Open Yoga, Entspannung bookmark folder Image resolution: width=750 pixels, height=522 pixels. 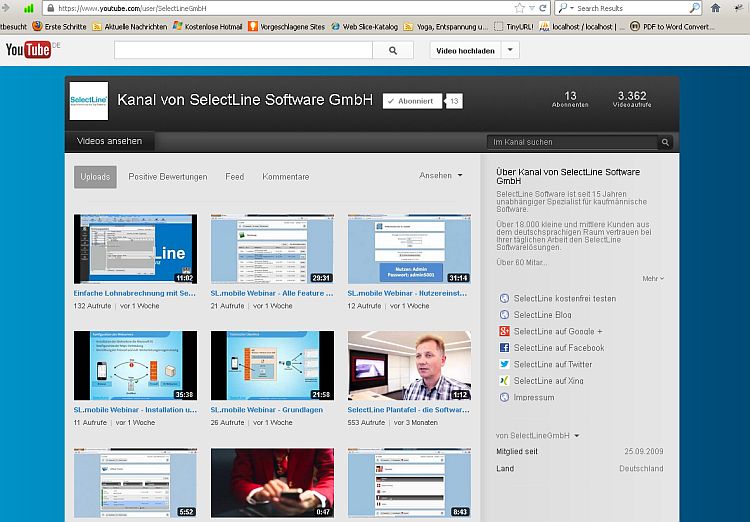pos(446,27)
